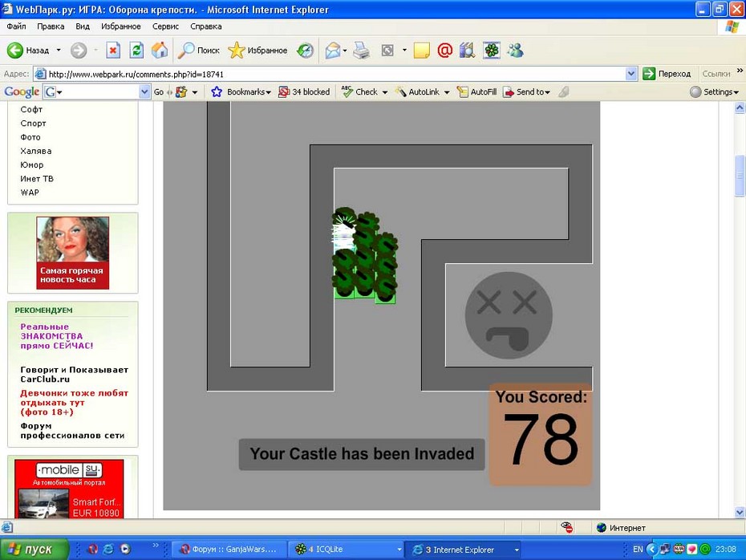Open the Фото sidebar link

pos(30,137)
